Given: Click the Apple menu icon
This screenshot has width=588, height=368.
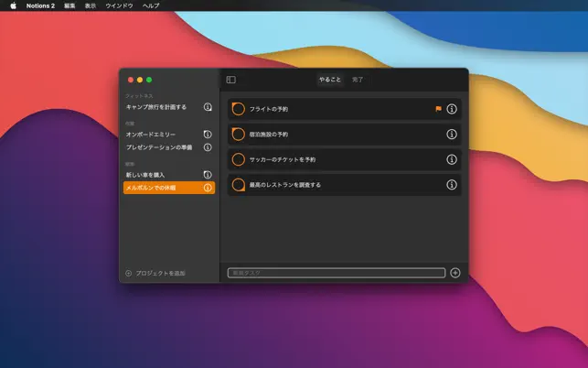Looking at the screenshot, I should tap(13, 5).
